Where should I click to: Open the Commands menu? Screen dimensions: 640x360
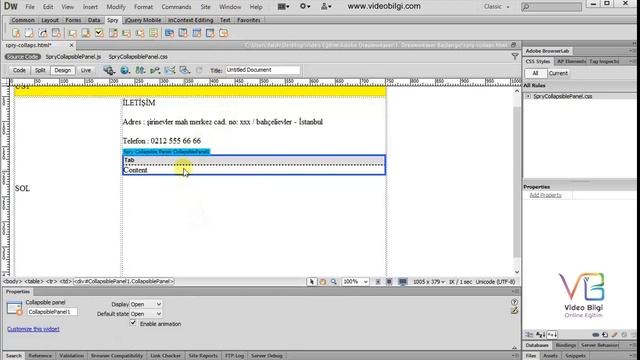pos(176,7)
